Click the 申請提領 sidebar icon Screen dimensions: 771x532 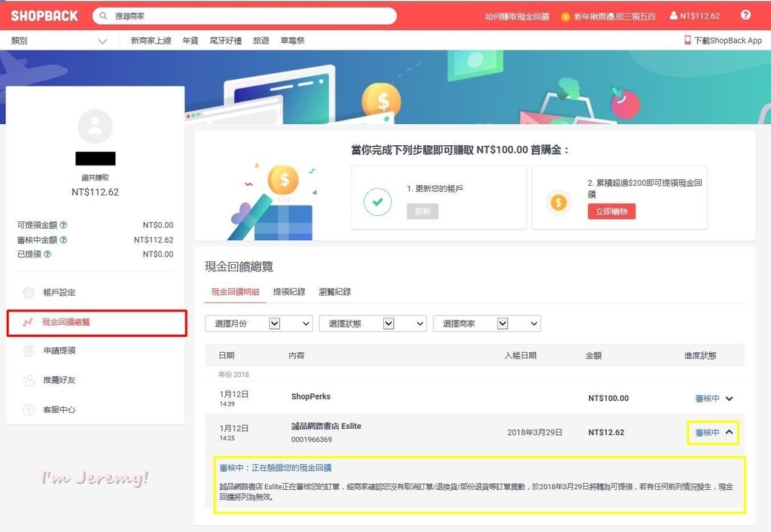29,351
